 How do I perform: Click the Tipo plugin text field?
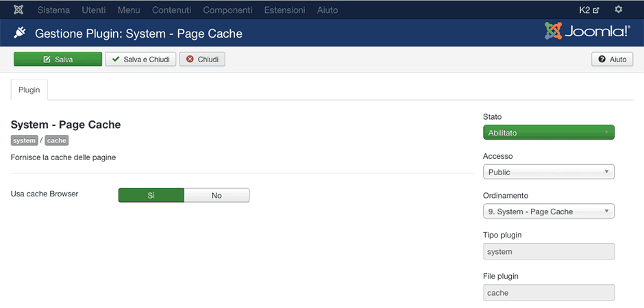point(548,251)
